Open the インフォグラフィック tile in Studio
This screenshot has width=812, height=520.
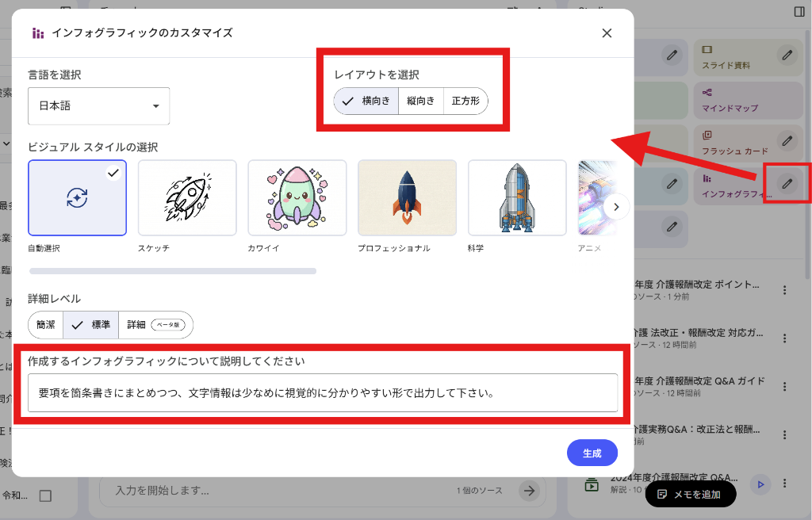[x=749, y=186]
